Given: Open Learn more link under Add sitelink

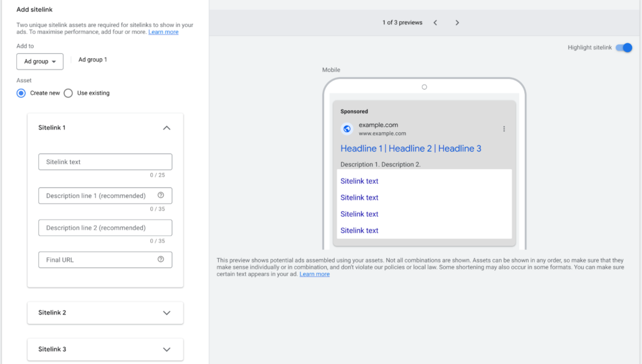Looking at the screenshot, I should point(164,32).
